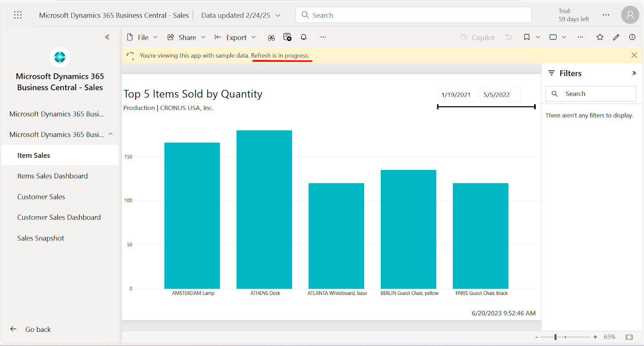Open the view dropdown arrow
644x346 pixels.
564,37
